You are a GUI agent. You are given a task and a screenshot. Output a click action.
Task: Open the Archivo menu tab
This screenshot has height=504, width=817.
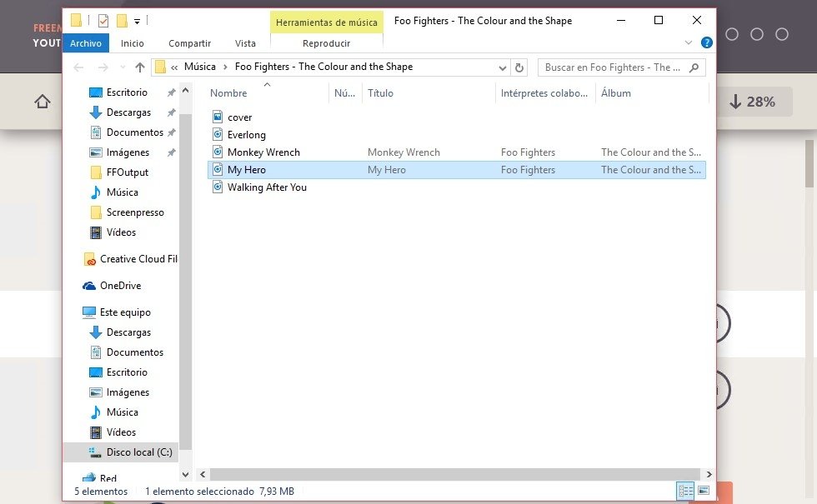click(x=86, y=43)
